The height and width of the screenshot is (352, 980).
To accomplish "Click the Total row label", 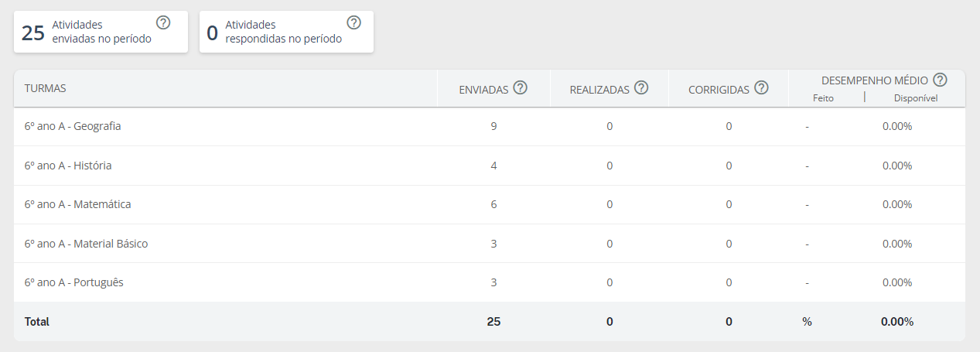I will [x=37, y=322].
